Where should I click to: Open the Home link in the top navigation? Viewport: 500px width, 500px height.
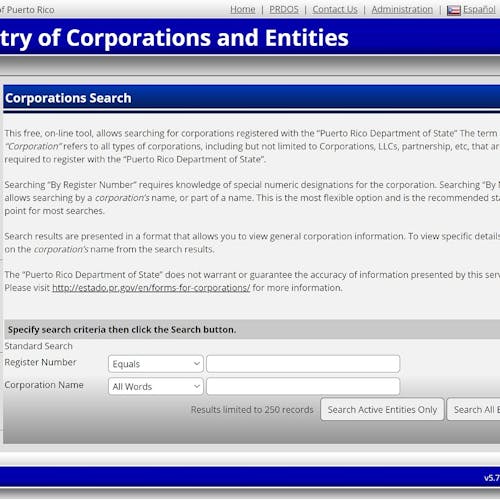pos(243,9)
